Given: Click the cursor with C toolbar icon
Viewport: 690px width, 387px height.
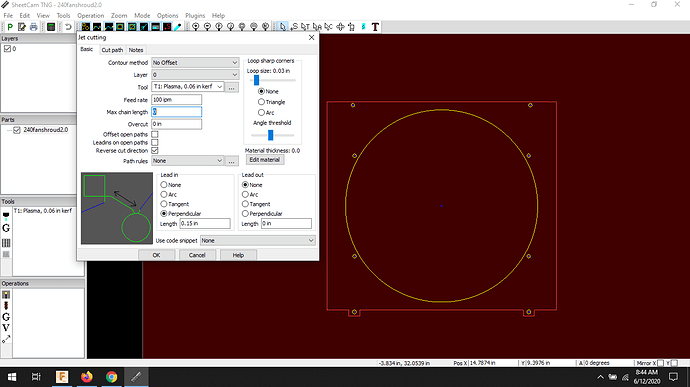Looking at the screenshot, I should click(x=328, y=27).
